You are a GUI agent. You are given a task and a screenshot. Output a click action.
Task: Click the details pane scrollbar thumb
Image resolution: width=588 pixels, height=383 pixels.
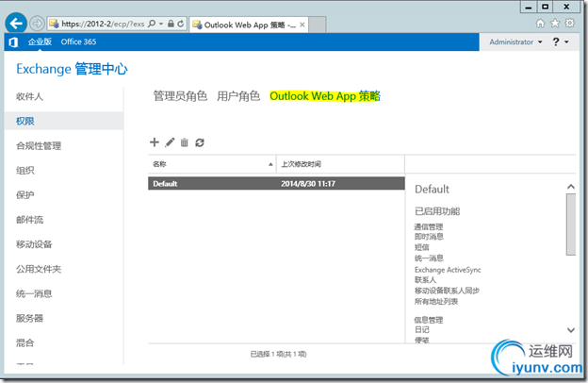[571, 225]
